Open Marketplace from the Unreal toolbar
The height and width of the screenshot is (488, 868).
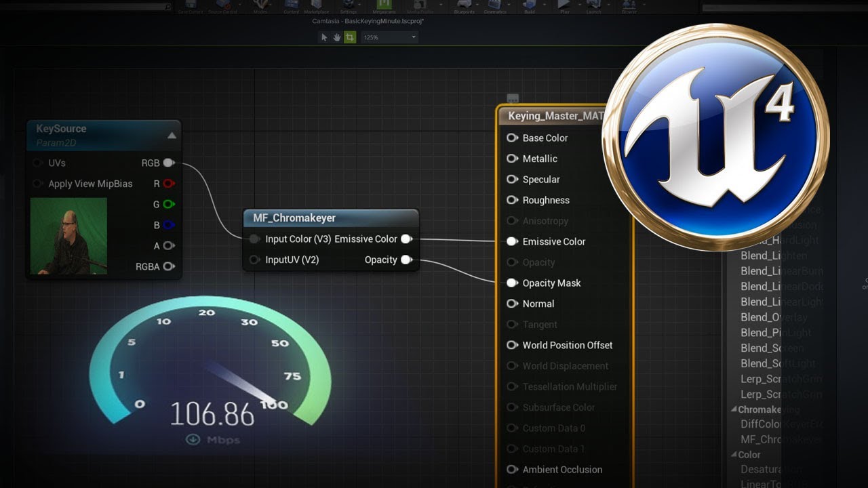click(x=317, y=6)
